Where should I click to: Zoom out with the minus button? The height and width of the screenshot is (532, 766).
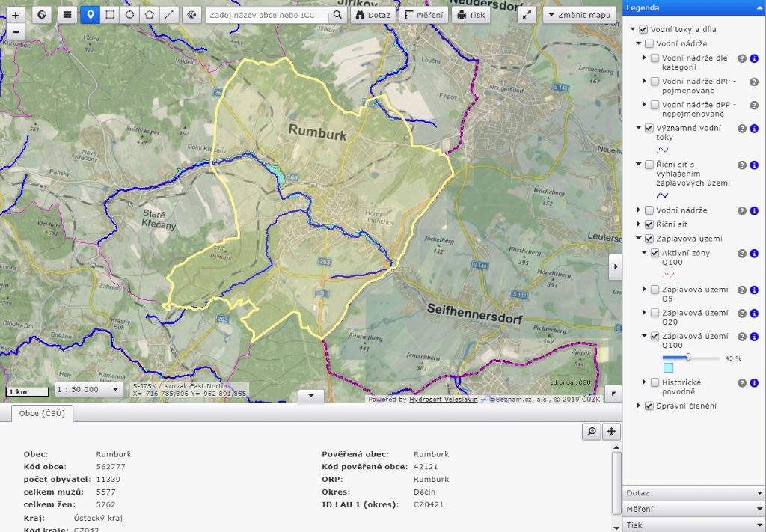click(x=16, y=32)
